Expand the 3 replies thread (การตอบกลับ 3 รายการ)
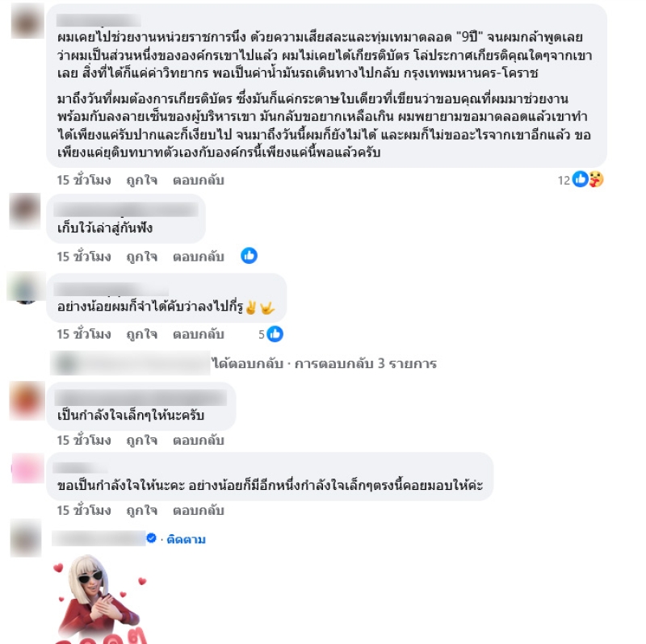 click(x=366, y=364)
